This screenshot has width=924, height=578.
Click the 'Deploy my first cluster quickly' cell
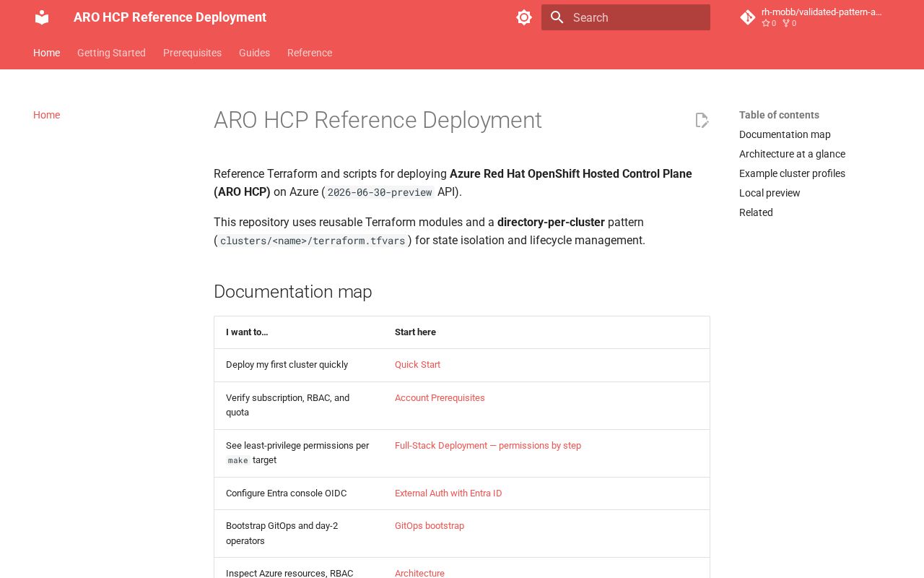(x=298, y=365)
